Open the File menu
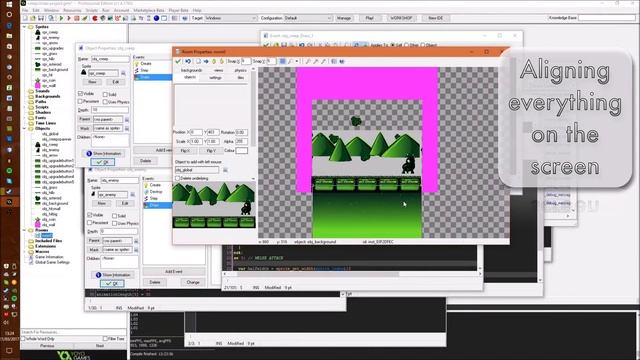The width and height of the screenshot is (640, 360). [x=25, y=10]
